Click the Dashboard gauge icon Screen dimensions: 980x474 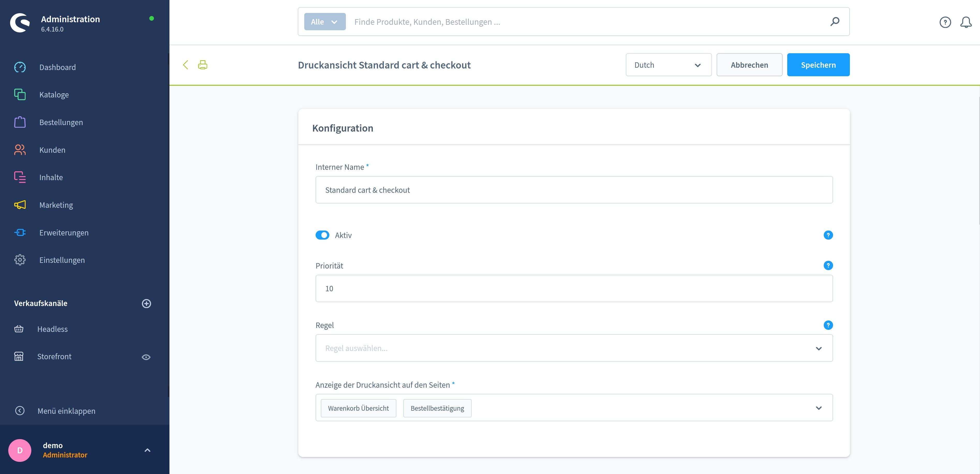(x=20, y=67)
